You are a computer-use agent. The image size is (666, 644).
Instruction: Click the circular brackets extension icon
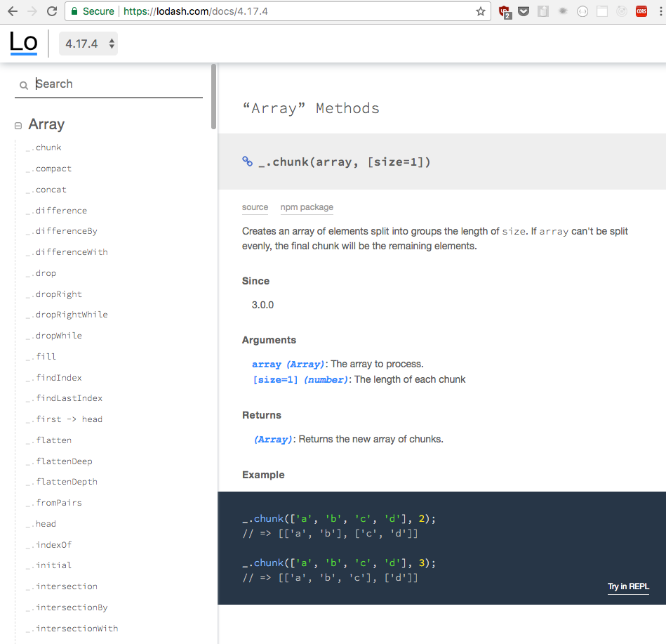pos(582,11)
